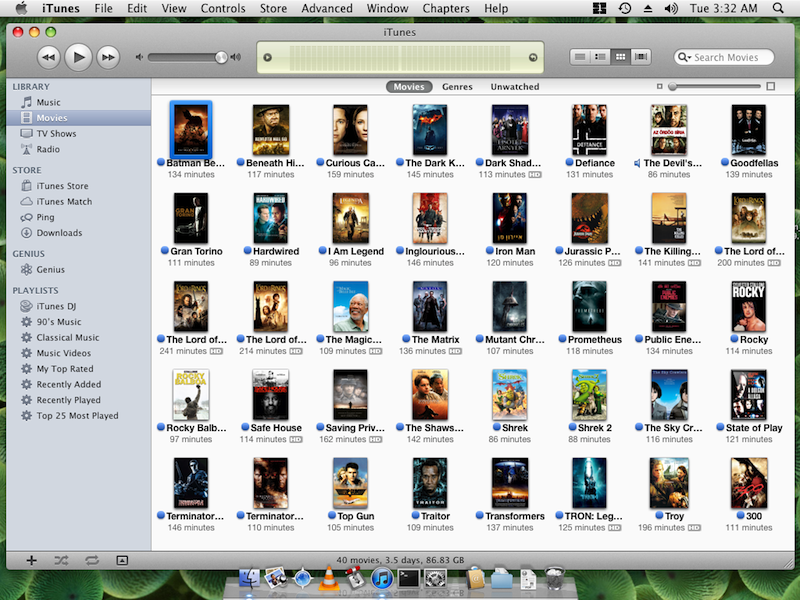Click the add playlist plus button
This screenshot has width=800, height=600.
(x=32, y=560)
